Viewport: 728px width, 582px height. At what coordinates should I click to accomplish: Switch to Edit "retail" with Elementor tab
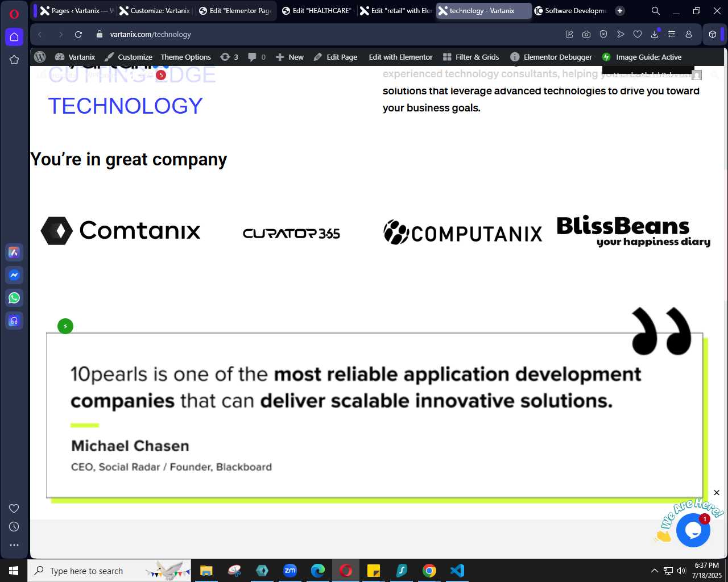click(396, 11)
